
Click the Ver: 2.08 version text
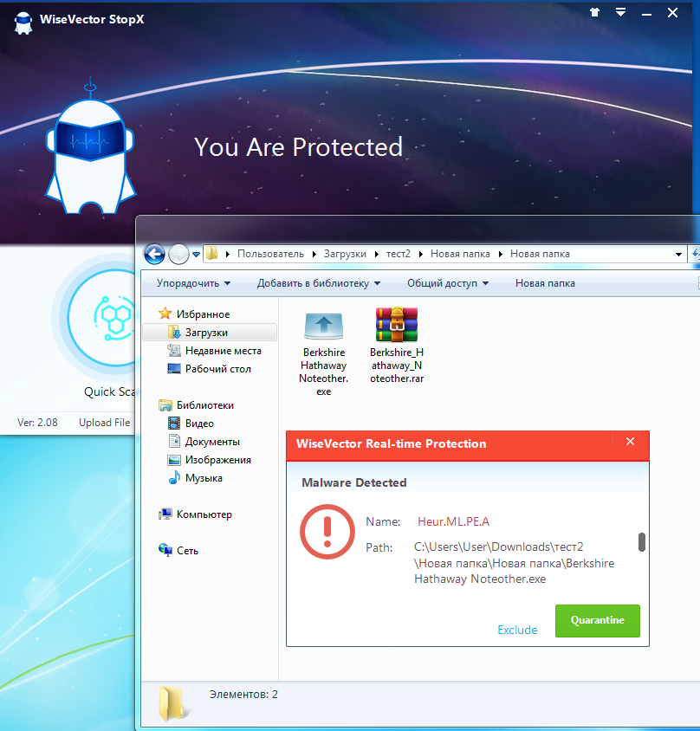pyautogui.click(x=37, y=423)
